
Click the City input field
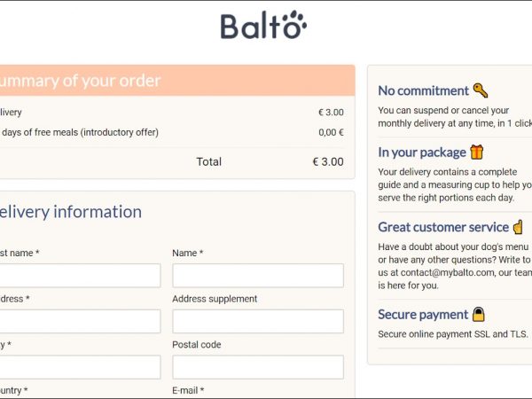80,367
